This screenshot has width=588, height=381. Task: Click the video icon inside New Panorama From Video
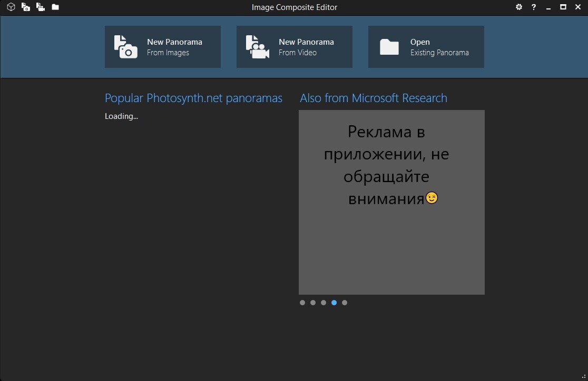click(x=256, y=46)
